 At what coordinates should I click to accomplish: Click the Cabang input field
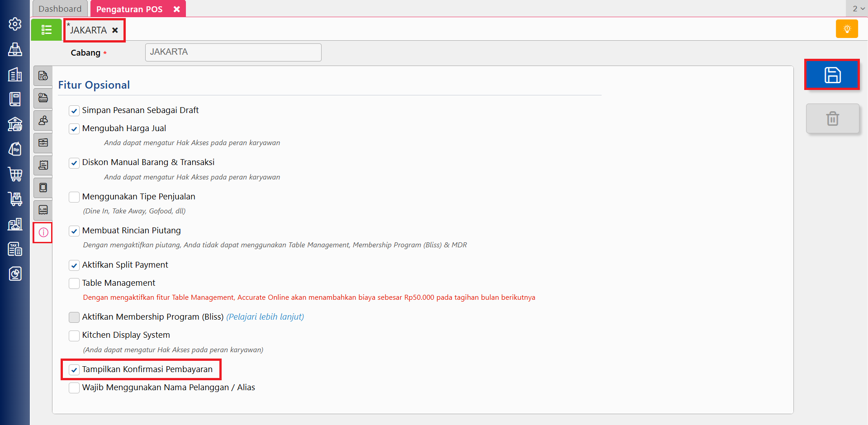pos(233,52)
